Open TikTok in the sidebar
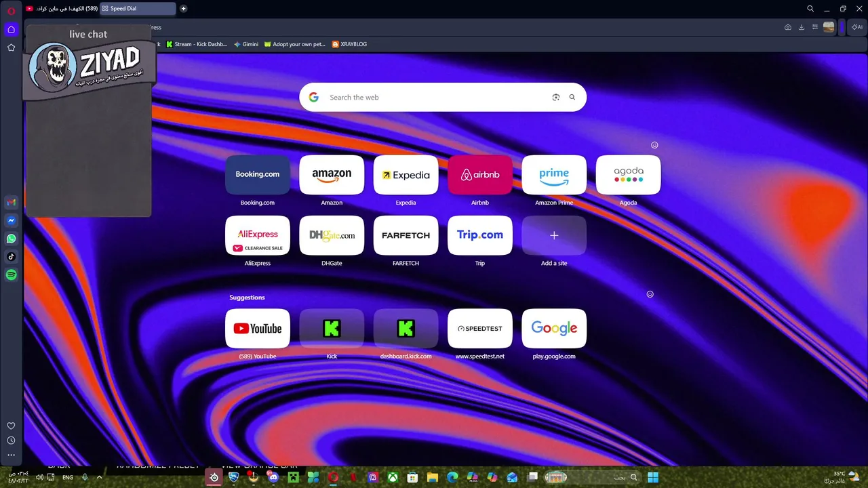The height and width of the screenshot is (488, 868). click(x=11, y=257)
